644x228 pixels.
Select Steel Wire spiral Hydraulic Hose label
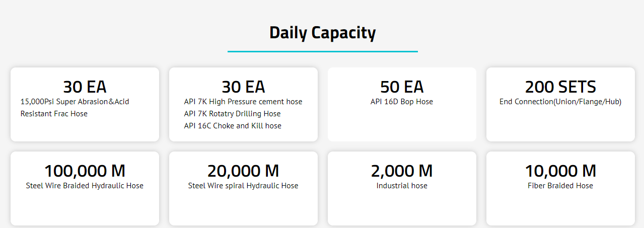tap(243, 186)
